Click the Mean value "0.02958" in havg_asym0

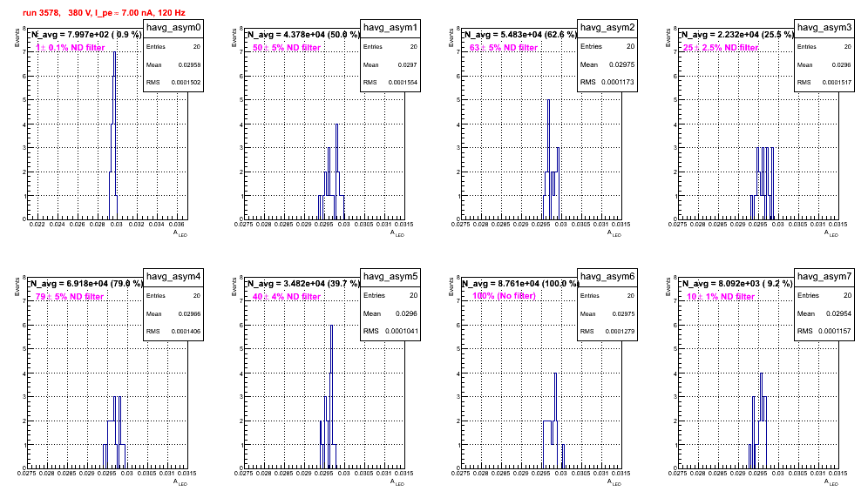[189, 64]
